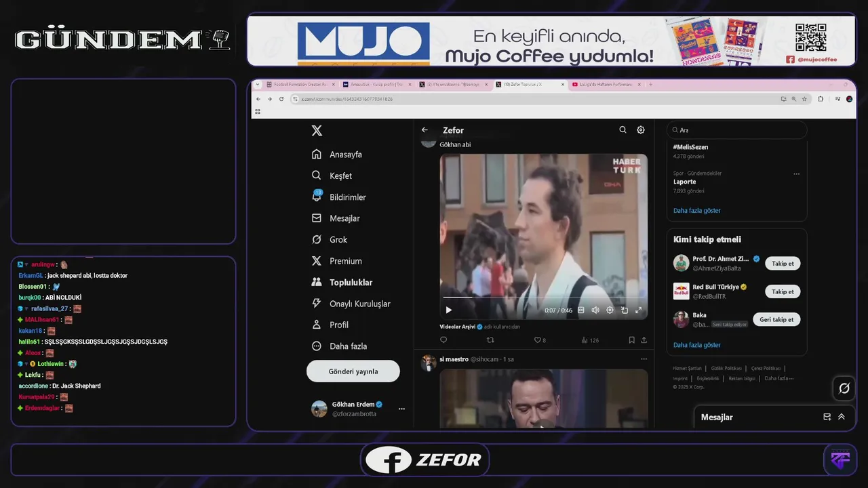The image size is (868, 488).
Task: Click the Zefor Facebook badge
Action: tap(425, 460)
